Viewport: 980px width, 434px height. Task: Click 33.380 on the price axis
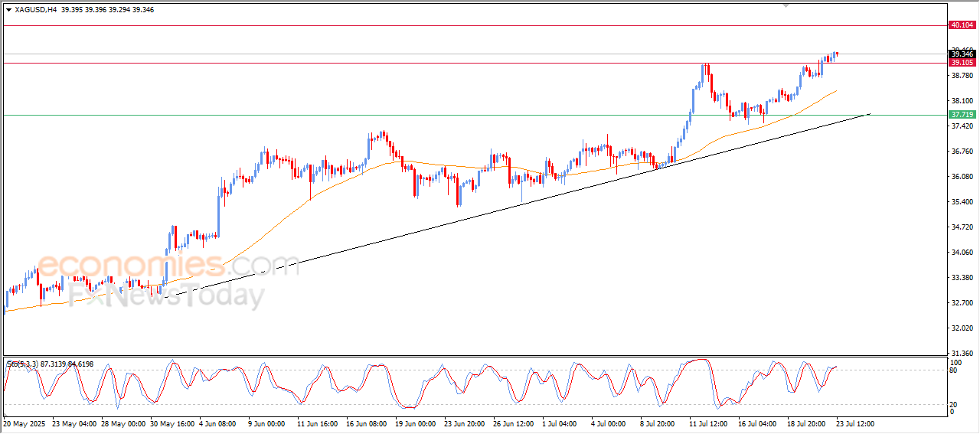click(962, 278)
